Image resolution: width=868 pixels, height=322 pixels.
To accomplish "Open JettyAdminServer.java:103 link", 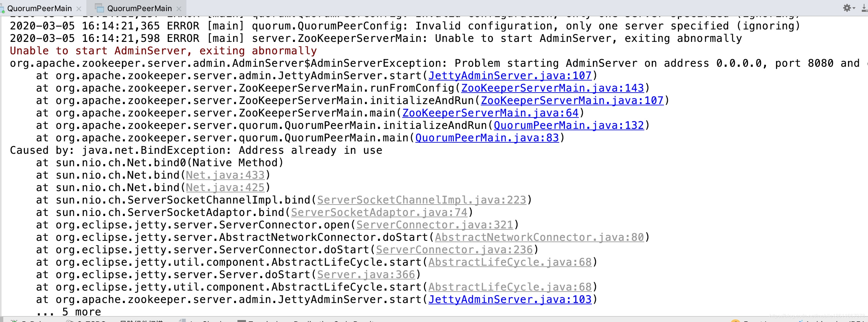I will pyautogui.click(x=510, y=299).
